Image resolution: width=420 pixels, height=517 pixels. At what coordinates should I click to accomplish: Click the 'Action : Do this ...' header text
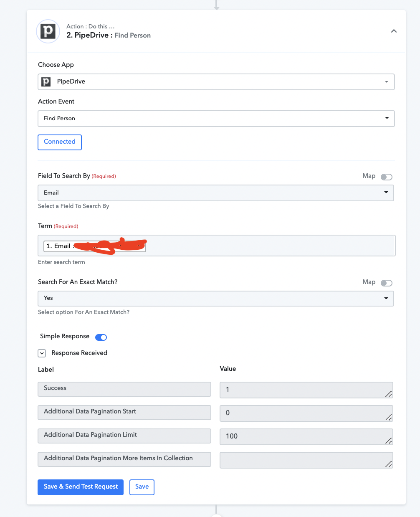pyautogui.click(x=91, y=26)
